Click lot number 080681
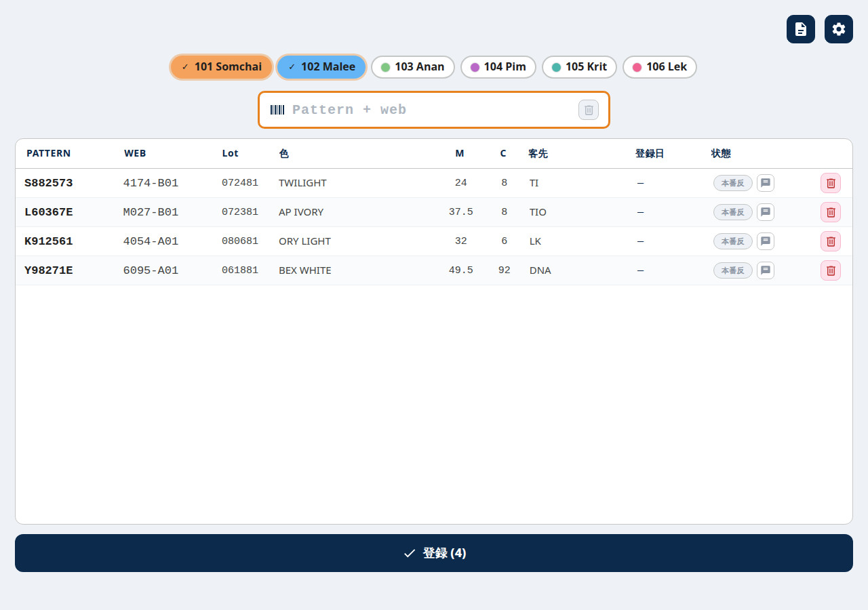The height and width of the screenshot is (610, 868). pyautogui.click(x=240, y=241)
